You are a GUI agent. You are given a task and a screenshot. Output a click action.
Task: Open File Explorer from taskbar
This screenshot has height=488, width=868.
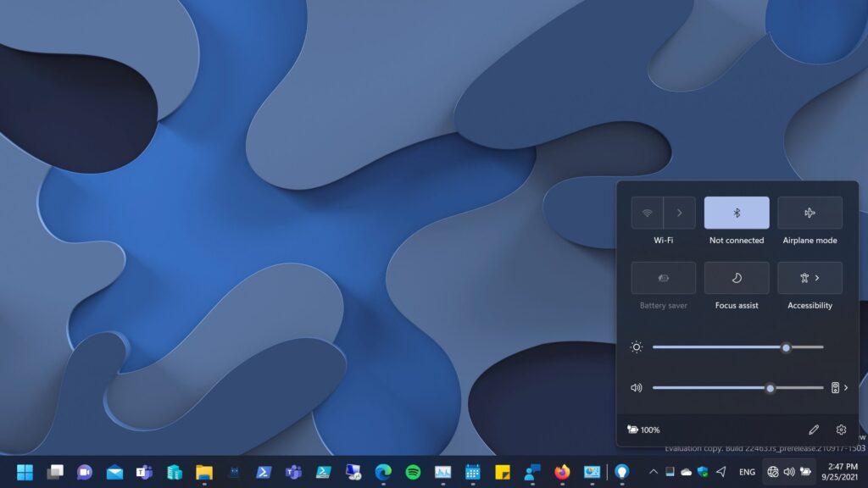[x=203, y=472]
